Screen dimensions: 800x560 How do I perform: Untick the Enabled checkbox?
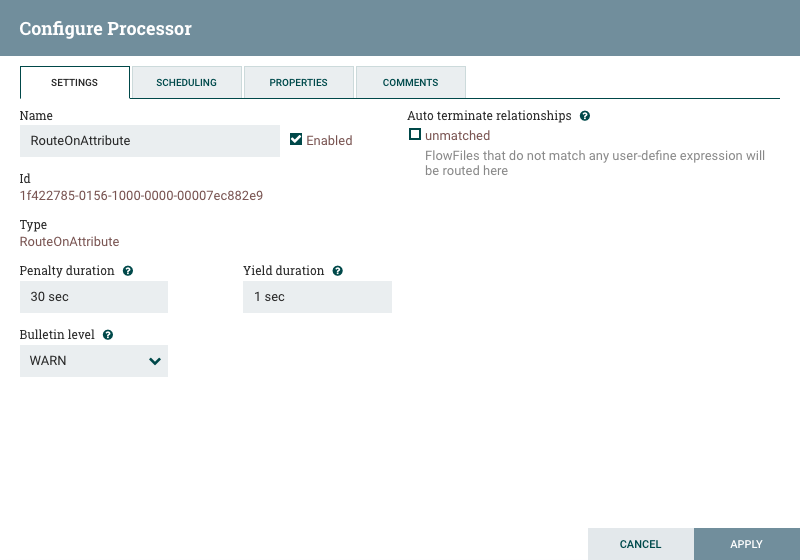click(296, 139)
